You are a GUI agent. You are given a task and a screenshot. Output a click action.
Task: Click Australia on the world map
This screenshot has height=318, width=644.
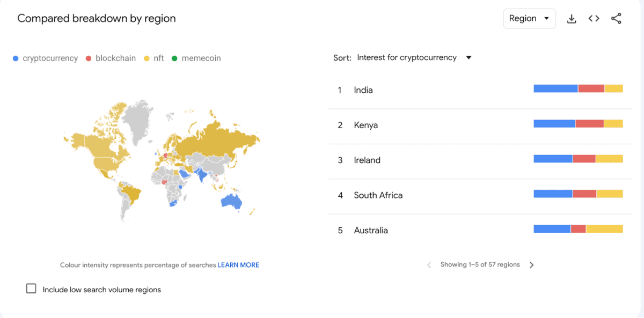tap(231, 202)
